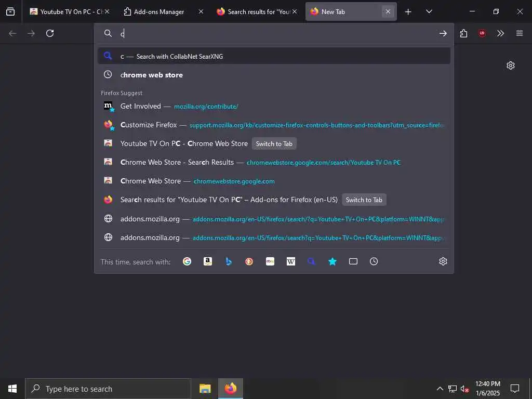
Task: Open Customize Firefox support suggestion
Action: tap(274, 125)
